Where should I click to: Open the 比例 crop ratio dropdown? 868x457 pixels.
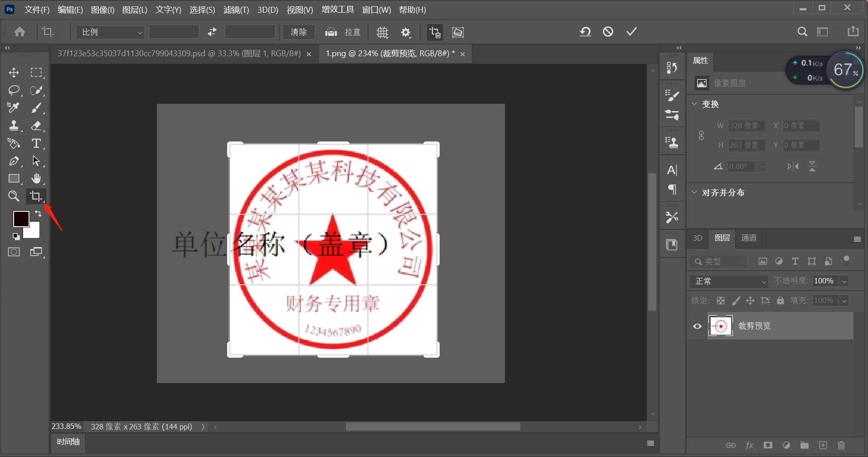pyautogui.click(x=110, y=32)
